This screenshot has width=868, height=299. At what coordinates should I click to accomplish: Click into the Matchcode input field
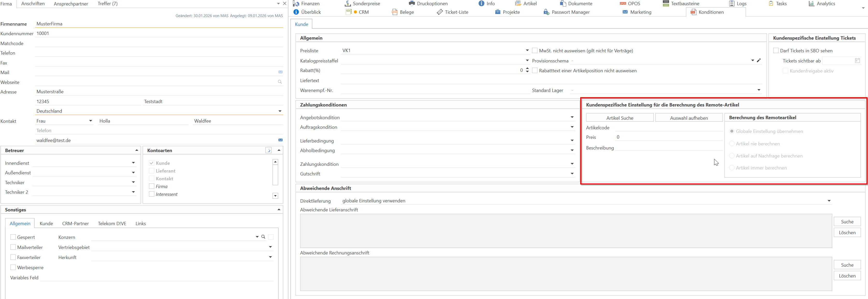click(158, 44)
